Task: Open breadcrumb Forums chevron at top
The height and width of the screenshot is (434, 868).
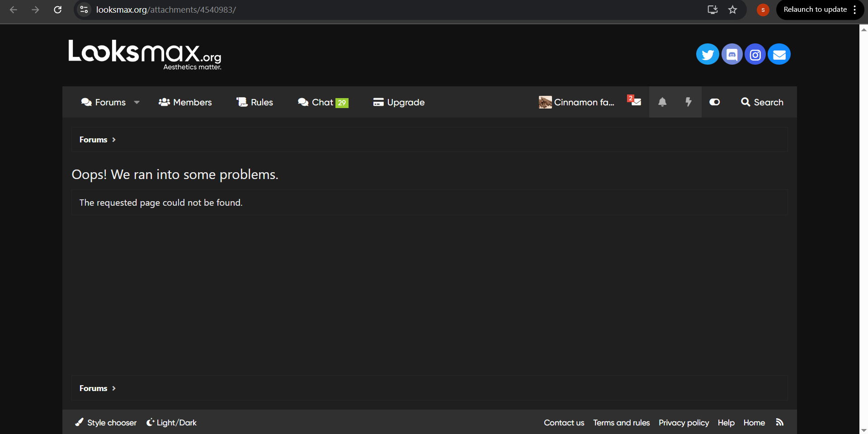Action: pyautogui.click(x=113, y=139)
